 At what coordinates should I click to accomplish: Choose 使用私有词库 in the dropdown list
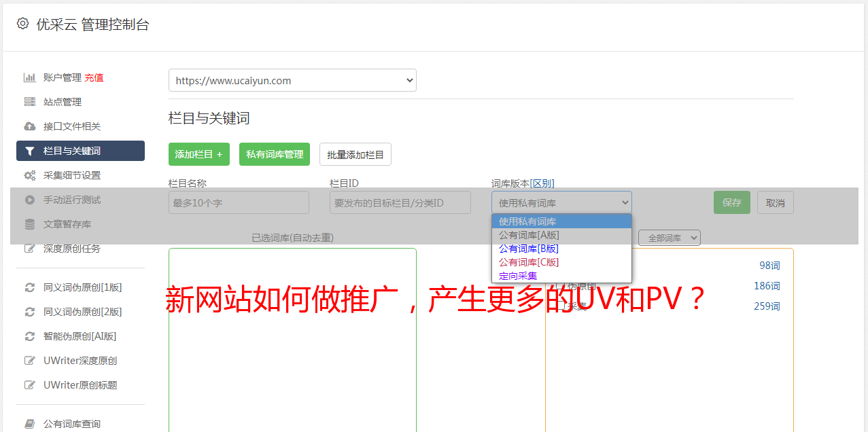click(x=561, y=221)
